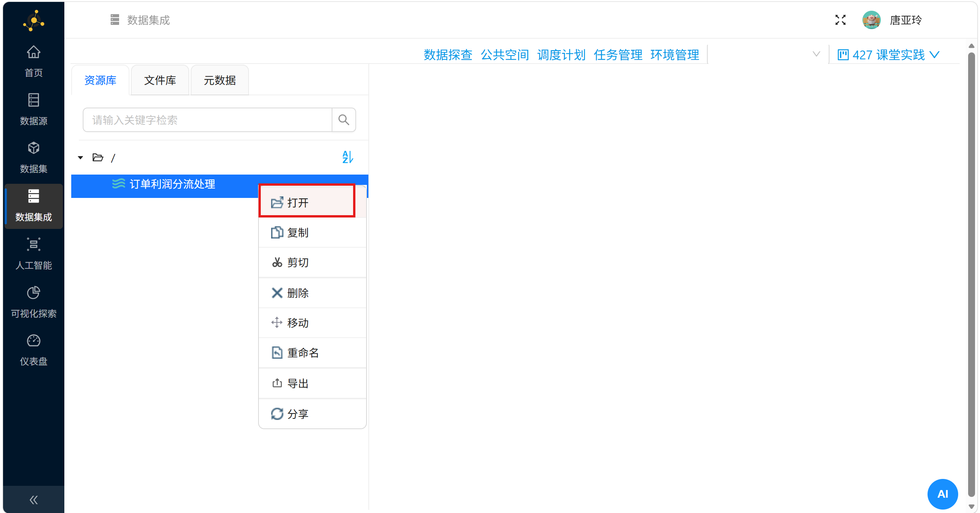This screenshot has height=513, width=980.
Task: Focus the keyword search input field
Action: 207,120
